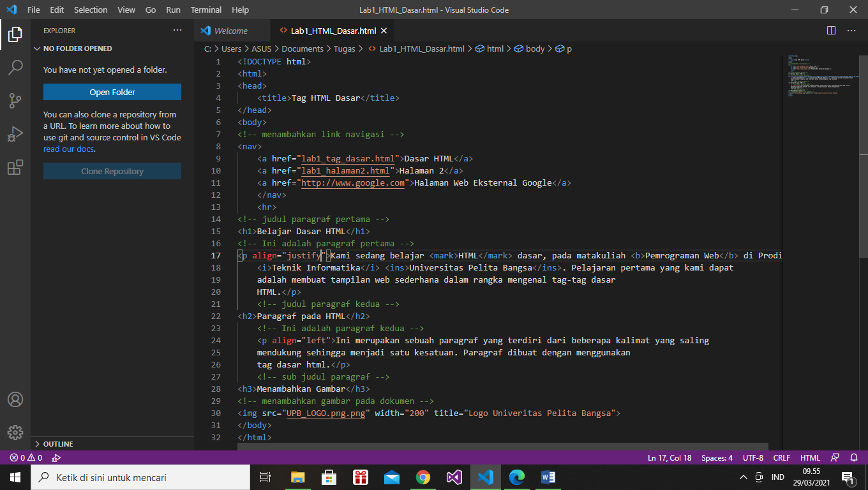Screen dimensions: 868x490
Task: Select the Run and Debug icon
Action: (x=15, y=134)
